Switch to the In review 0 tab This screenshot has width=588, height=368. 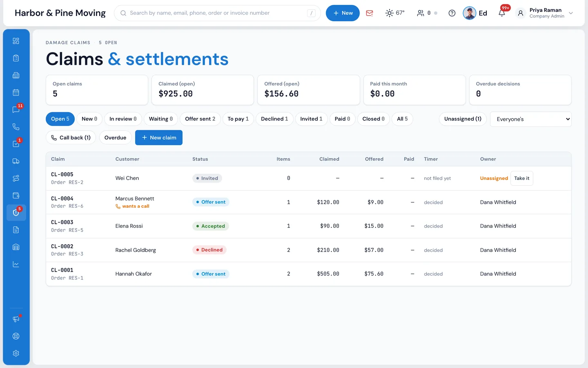(123, 119)
